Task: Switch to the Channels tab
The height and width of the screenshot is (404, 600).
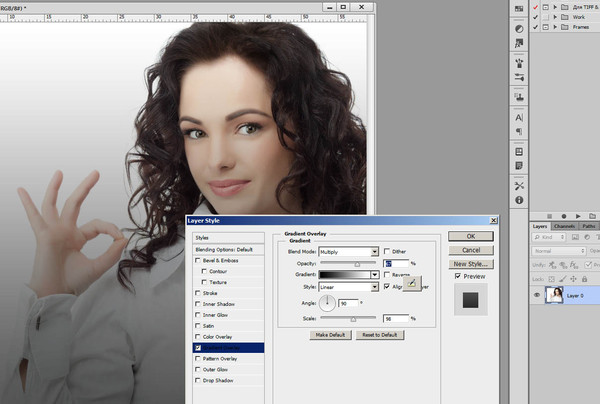Action: 564,226
